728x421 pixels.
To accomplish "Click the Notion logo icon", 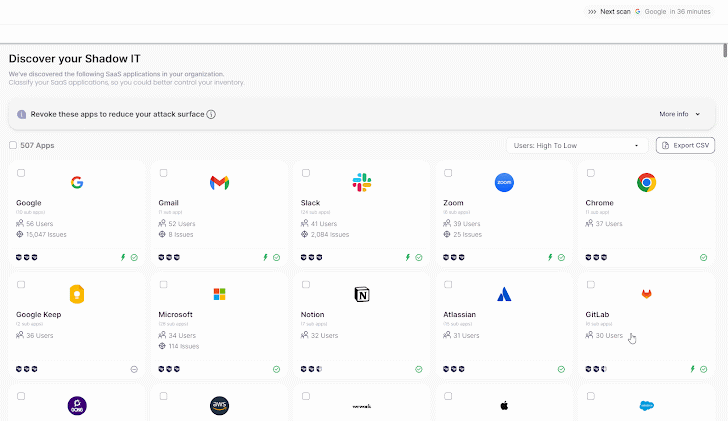I will point(362,294).
